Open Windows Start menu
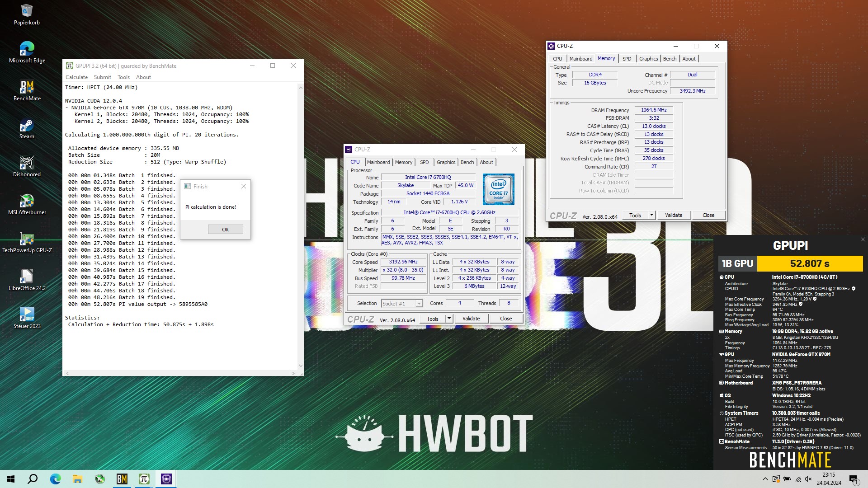Viewport: 868px width, 488px height. pos(11,479)
